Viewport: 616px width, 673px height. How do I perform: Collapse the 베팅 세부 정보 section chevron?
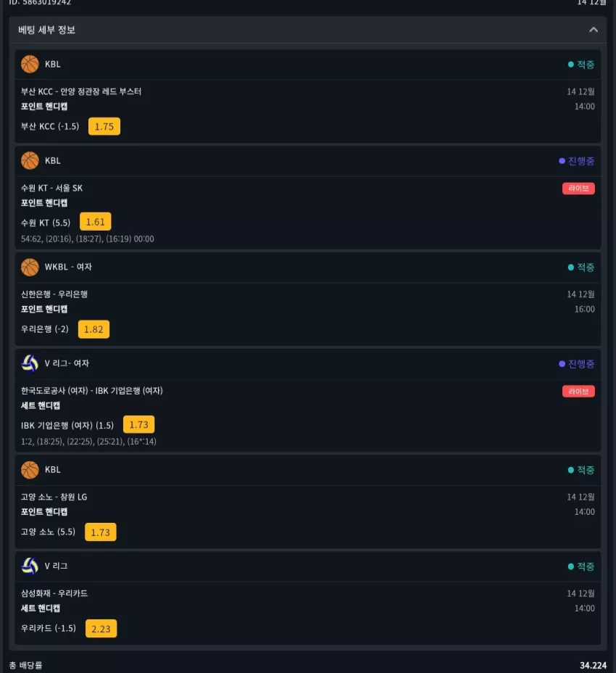[594, 30]
